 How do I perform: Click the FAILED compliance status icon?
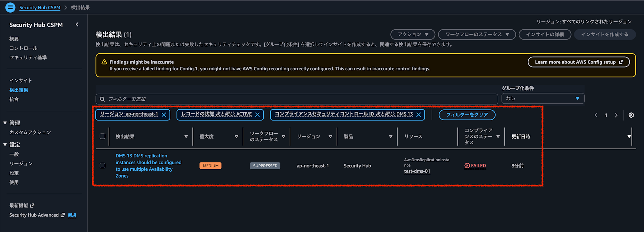(x=467, y=166)
